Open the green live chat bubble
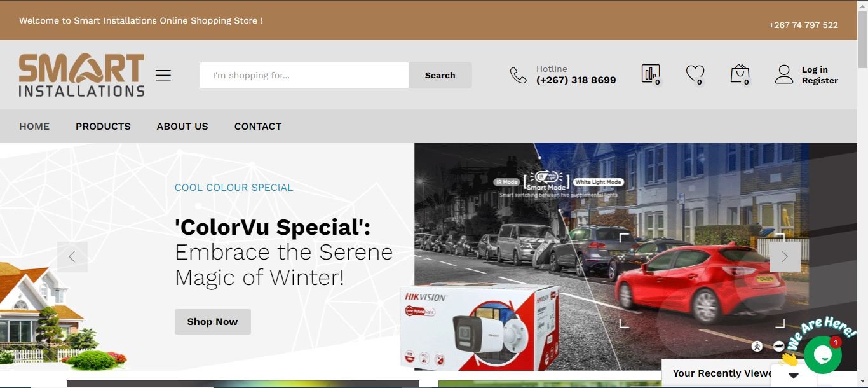This screenshot has height=388, width=868. pos(822,354)
